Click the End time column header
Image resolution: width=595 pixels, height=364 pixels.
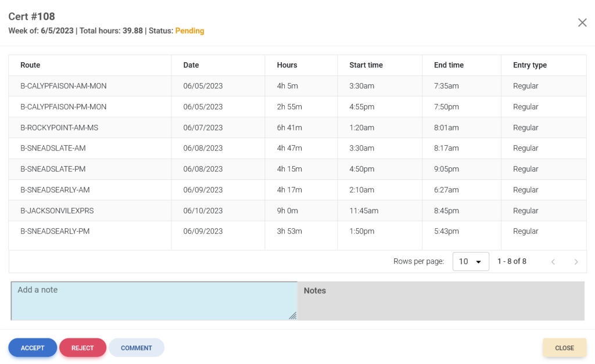449,65
